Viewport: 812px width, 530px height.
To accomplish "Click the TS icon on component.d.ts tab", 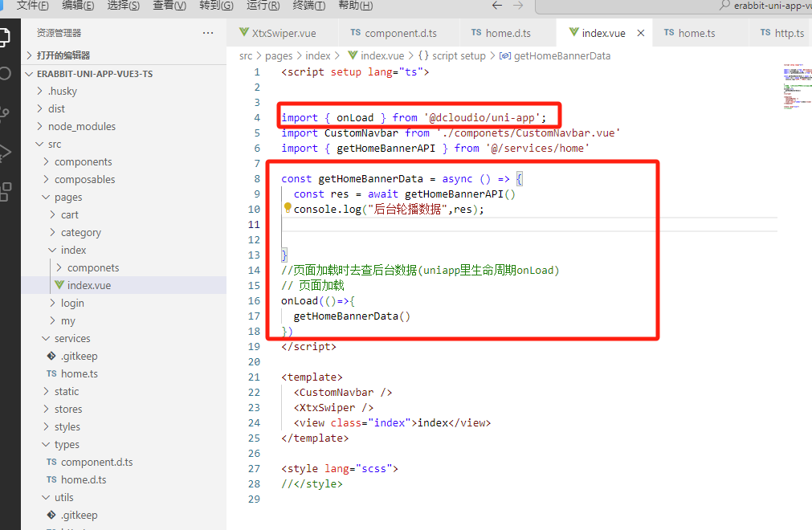I will click(355, 33).
